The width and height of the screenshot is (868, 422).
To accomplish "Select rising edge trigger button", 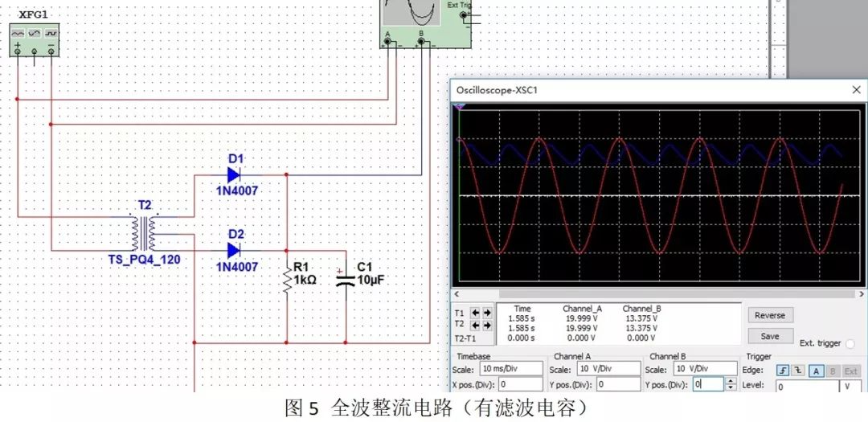I will 783,371.
